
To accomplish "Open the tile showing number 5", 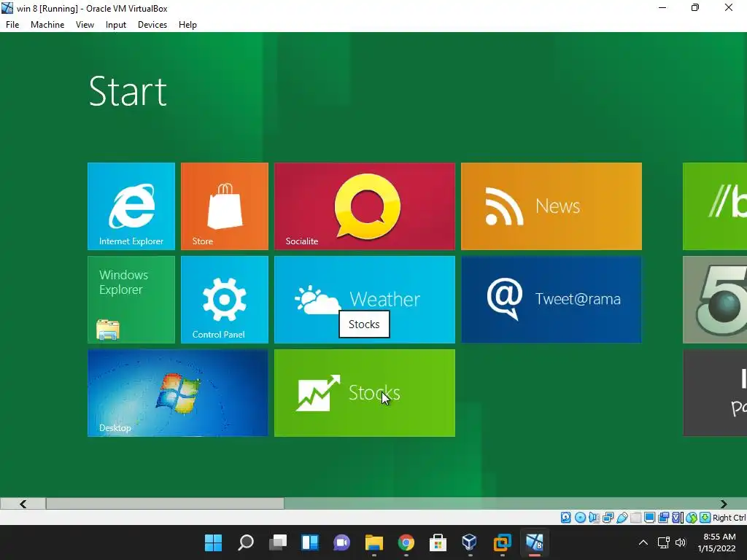I will (715, 300).
